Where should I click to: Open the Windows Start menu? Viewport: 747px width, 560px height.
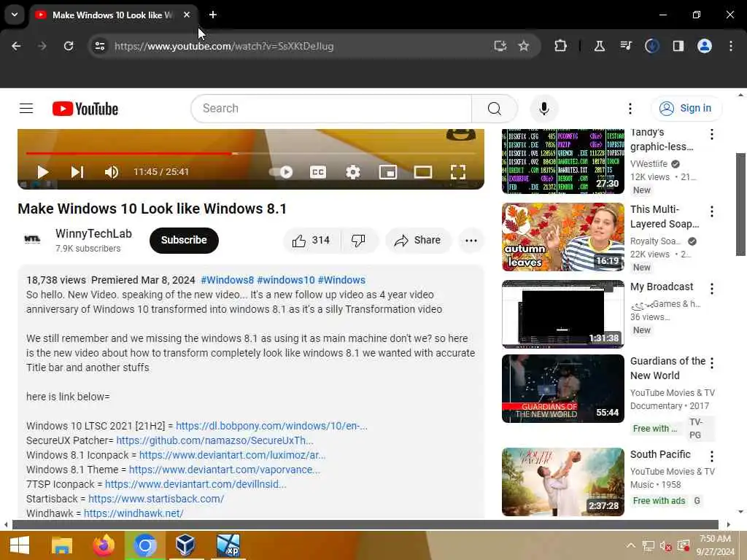point(20,545)
